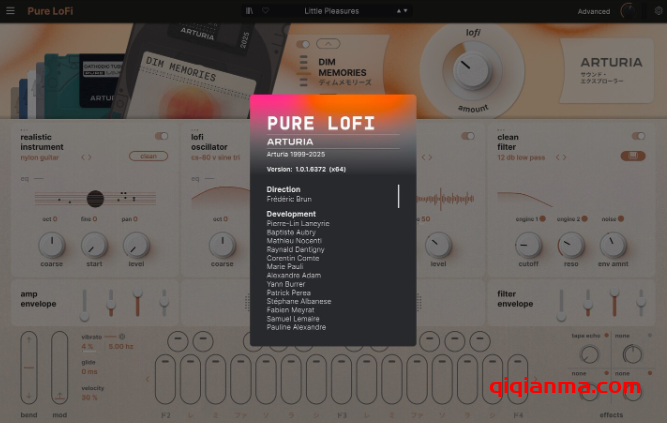Click filter envelope tall orange slider
The image size is (667, 423).
click(x=614, y=302)
